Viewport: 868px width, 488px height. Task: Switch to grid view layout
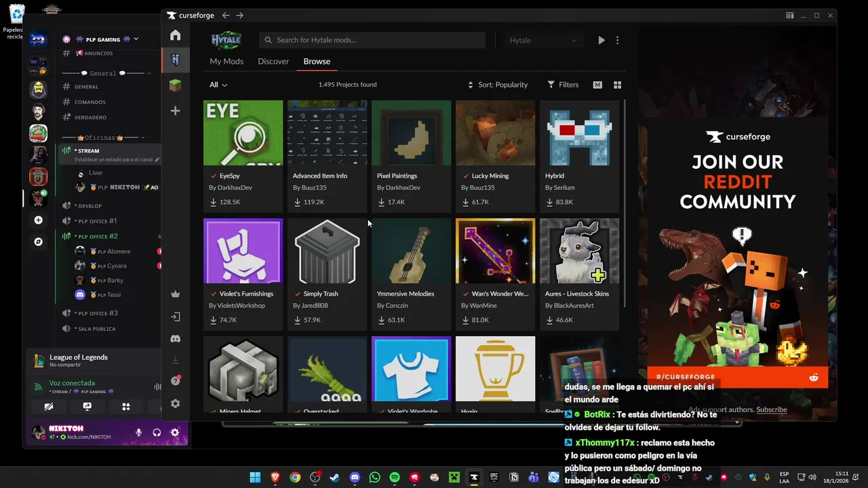pos(617,85)
